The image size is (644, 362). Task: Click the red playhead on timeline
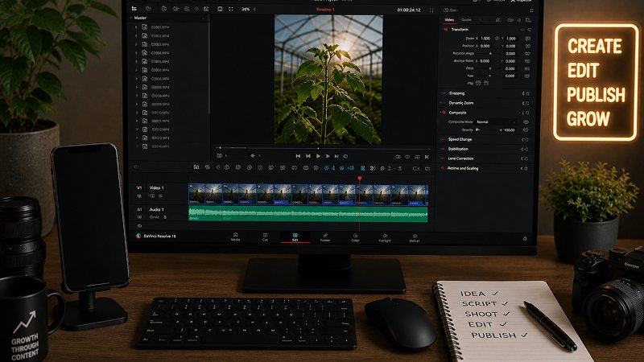click(359, 179)
